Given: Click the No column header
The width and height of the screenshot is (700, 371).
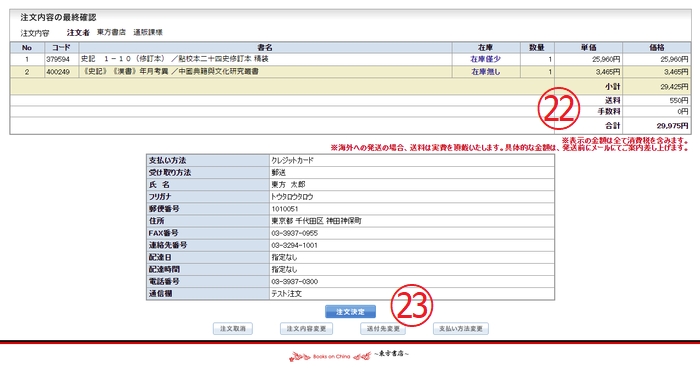Looking at the screenshot, I should click(x=27, y=47).
